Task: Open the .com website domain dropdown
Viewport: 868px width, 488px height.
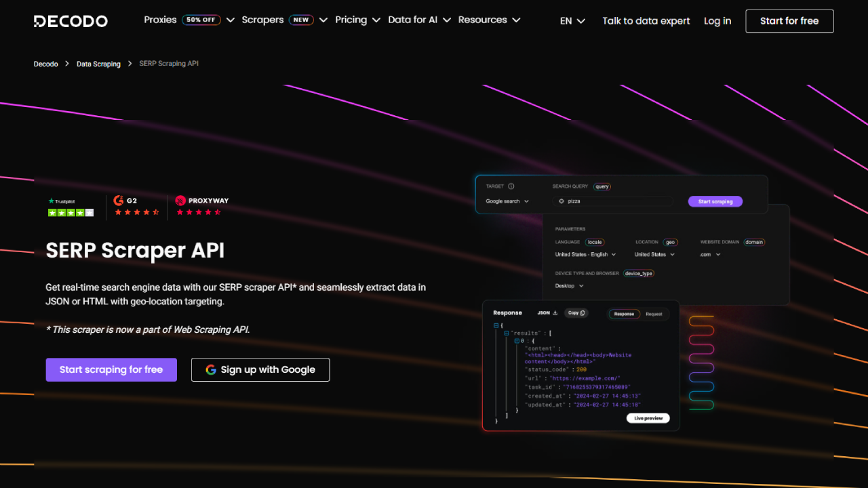Action: tap(709, 254)
